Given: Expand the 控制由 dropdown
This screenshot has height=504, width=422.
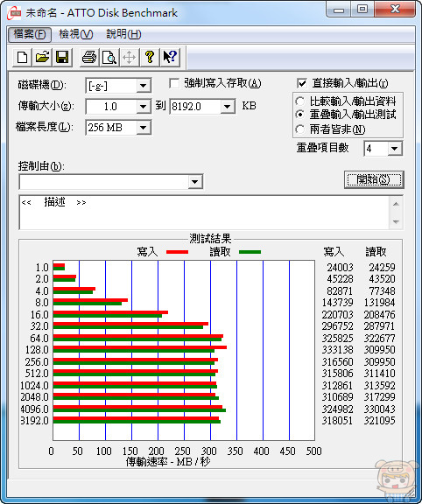Looking at the screenshot, I should 194,182.
